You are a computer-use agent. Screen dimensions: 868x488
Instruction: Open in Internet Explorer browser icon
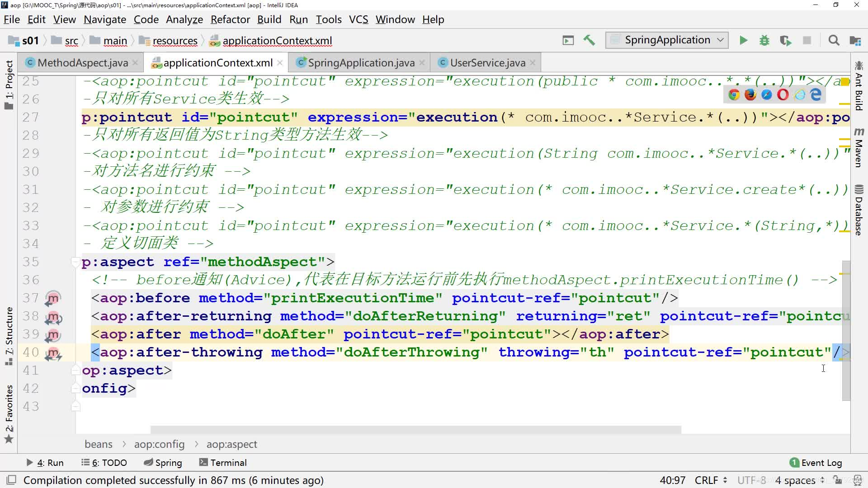coord(799,94)
